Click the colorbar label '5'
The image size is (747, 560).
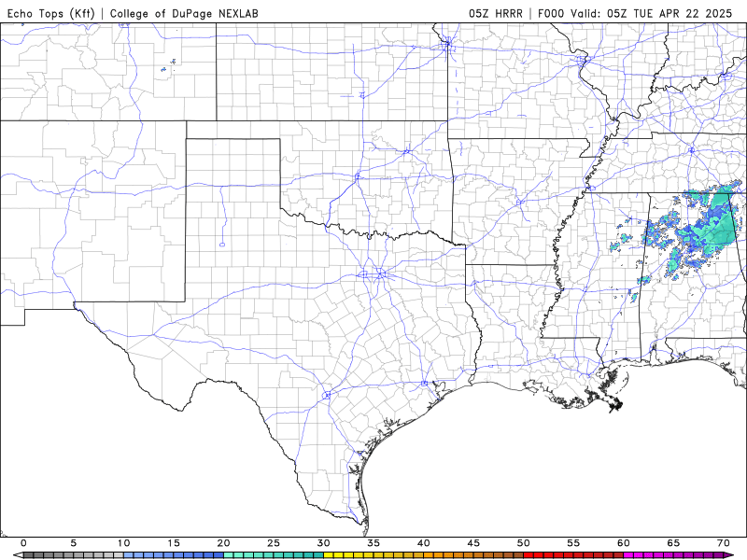click(74, 543)
